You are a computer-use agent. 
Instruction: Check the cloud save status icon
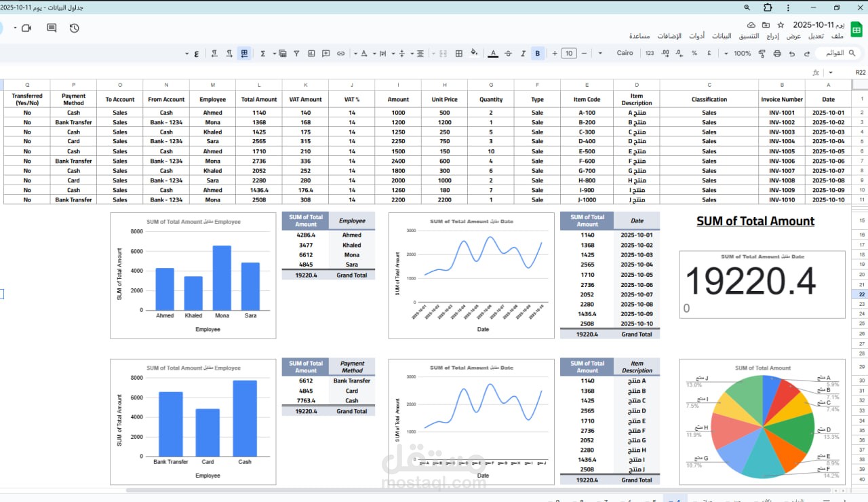pyautogui.click(x=751, y=24)
